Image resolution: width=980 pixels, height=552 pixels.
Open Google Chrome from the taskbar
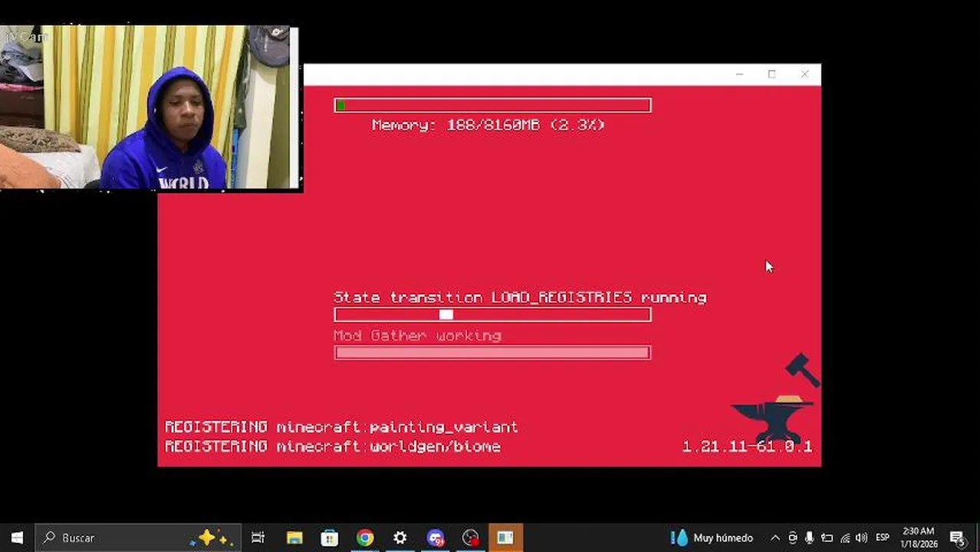click(365, 537)
